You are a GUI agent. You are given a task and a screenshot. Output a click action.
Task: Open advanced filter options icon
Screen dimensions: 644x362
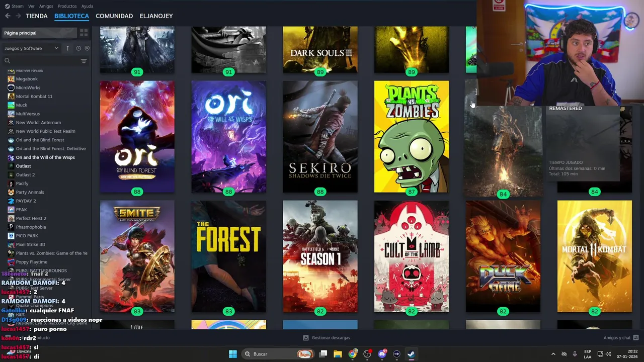point(84,61)
